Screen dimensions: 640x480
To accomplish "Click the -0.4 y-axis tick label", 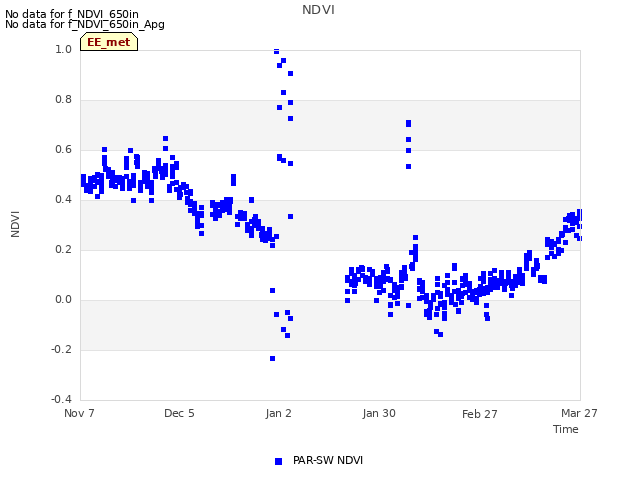I will 61,399.
